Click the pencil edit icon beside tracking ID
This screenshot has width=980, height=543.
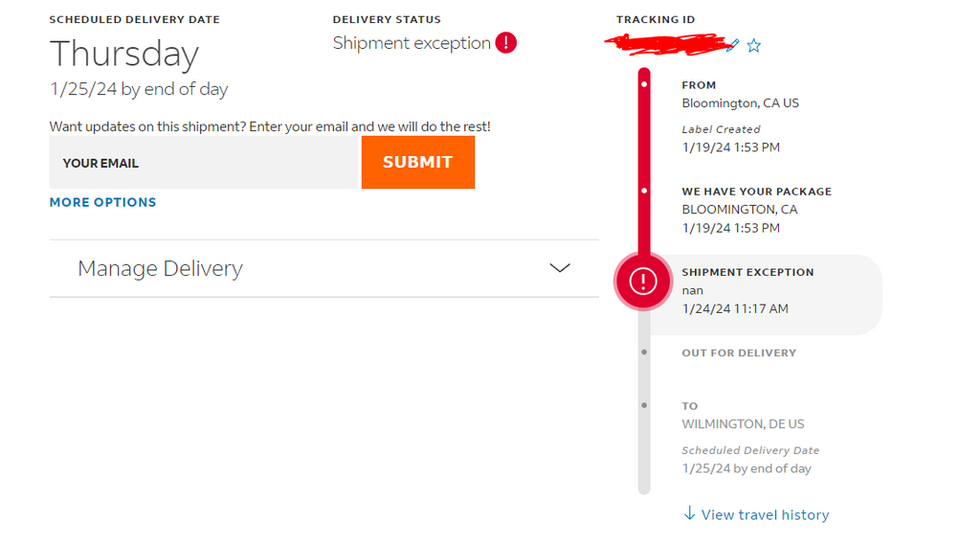click(x=734, y=45)
